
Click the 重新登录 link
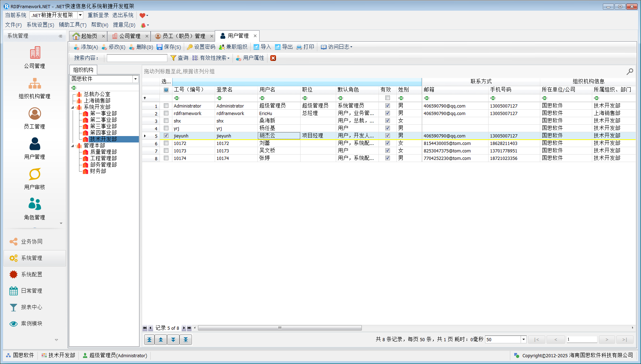[x=98, y=15]
